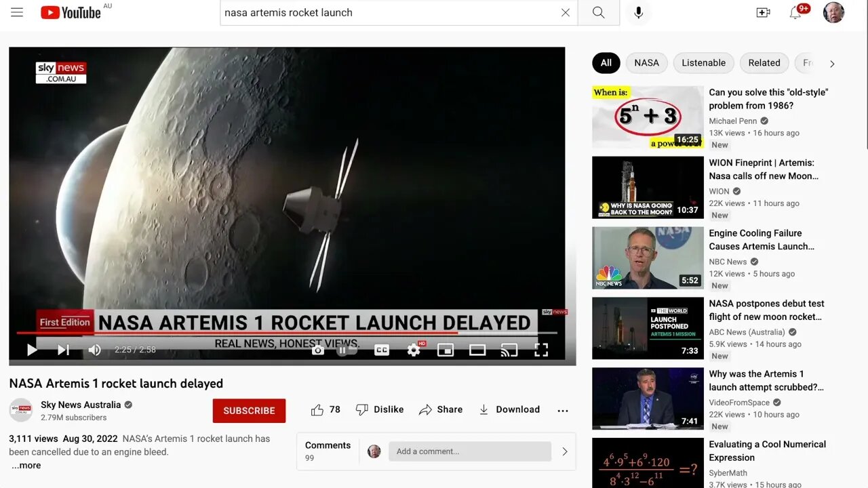Enter full screen mode
Screen dimensions: 868x488
(x=541, y=350)
